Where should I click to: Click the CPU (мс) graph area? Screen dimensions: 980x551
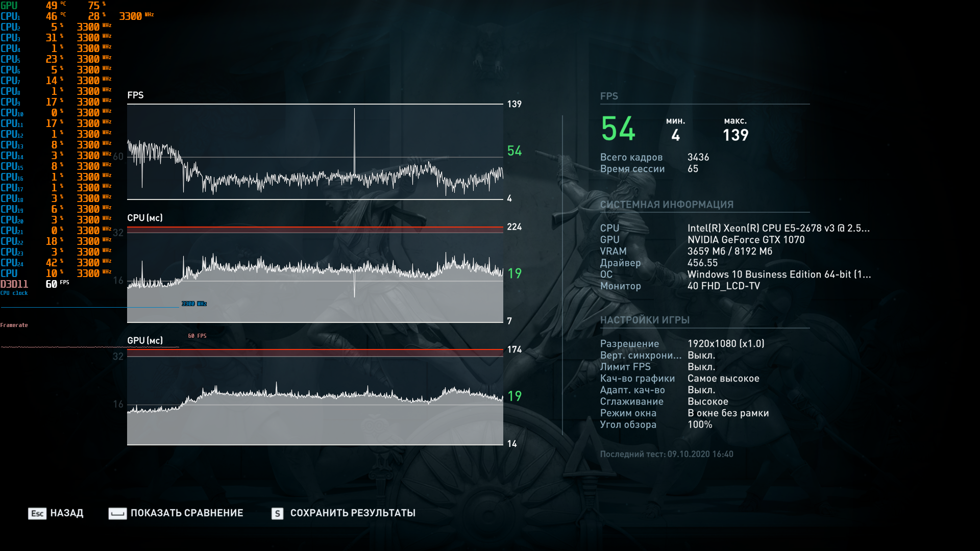pyautogui.click(x=315, y=286)
